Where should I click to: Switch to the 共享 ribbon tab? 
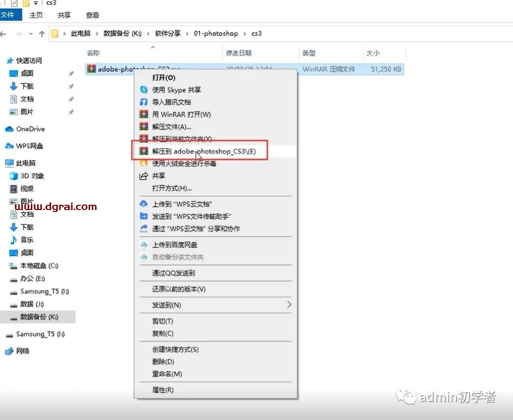pos(64,15)
